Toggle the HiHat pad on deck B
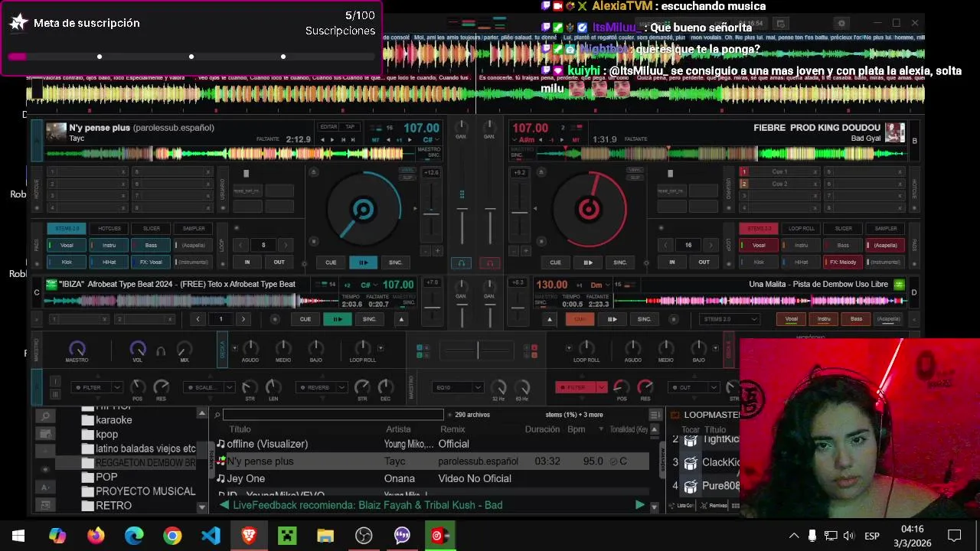The image size is (980, 551). 801,262
